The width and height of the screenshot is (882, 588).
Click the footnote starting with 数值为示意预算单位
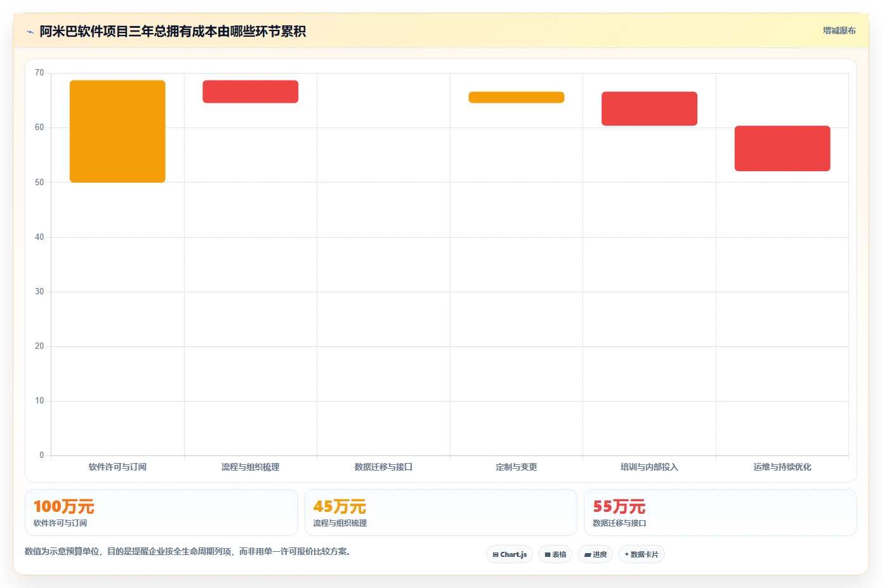click(x=188, y=551)
